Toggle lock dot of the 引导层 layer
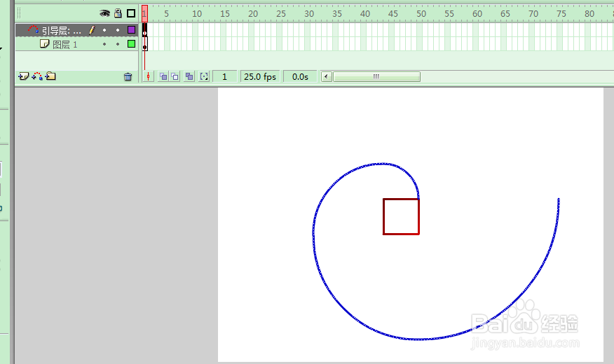Image resolution: width=614 pixels, height=364 pixels. [118, 30]
